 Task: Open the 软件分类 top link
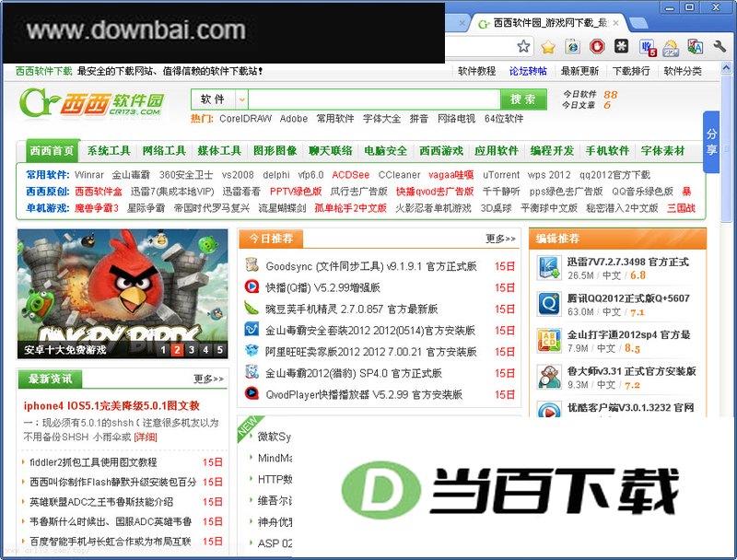(x=683, y=71)
